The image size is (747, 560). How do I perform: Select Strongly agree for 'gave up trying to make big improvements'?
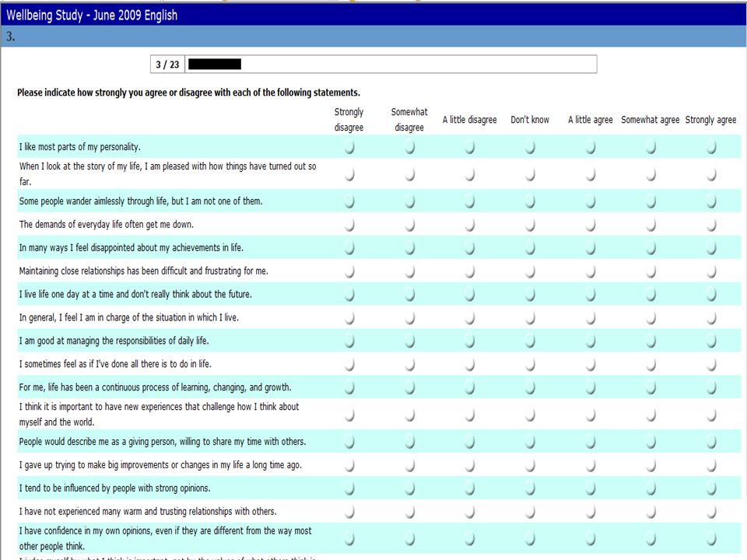710,465
